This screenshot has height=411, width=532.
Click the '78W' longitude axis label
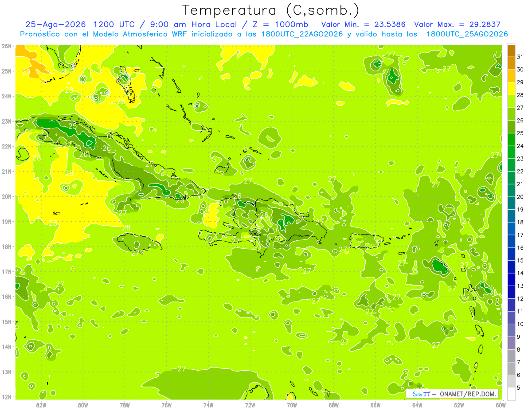pos(125,404)
